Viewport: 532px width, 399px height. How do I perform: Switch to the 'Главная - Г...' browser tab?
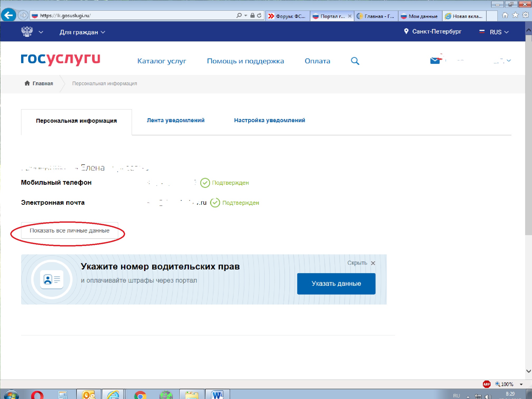click(376, 16)
